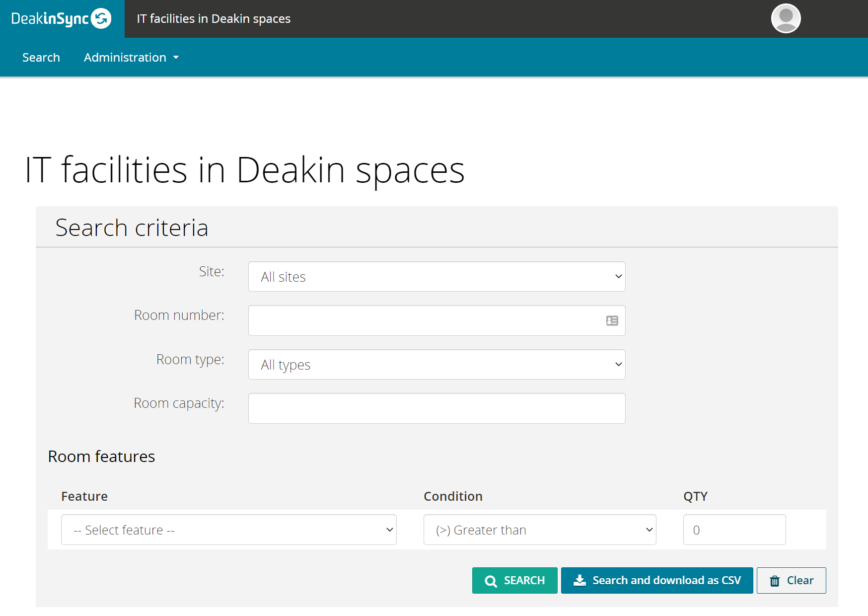Click the Clear button

pos(791,580)
